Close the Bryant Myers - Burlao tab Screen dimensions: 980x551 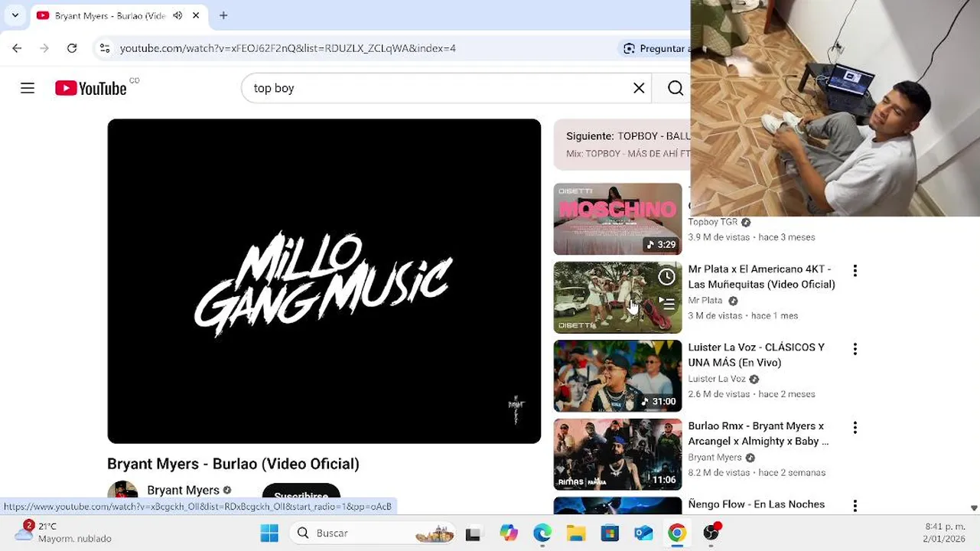(196, 15)
